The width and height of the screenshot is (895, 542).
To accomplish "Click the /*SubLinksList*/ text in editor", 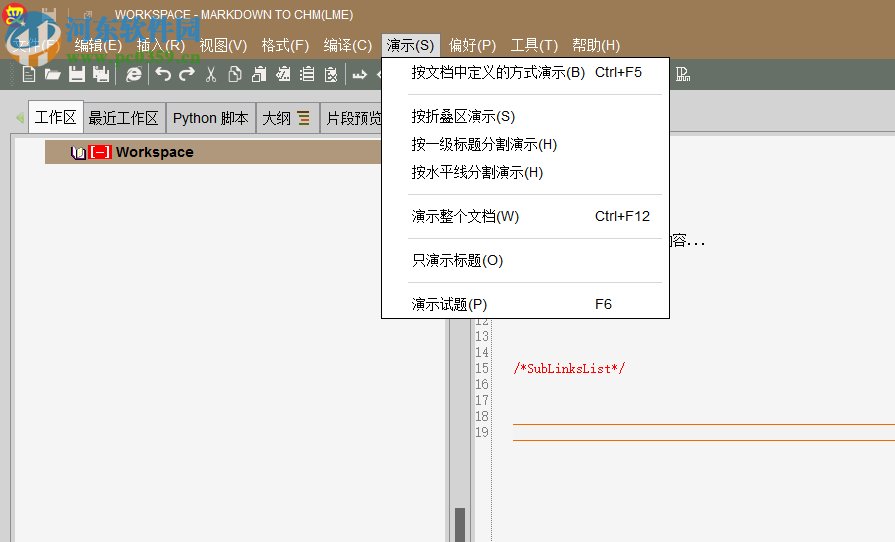I will (569, 369).
